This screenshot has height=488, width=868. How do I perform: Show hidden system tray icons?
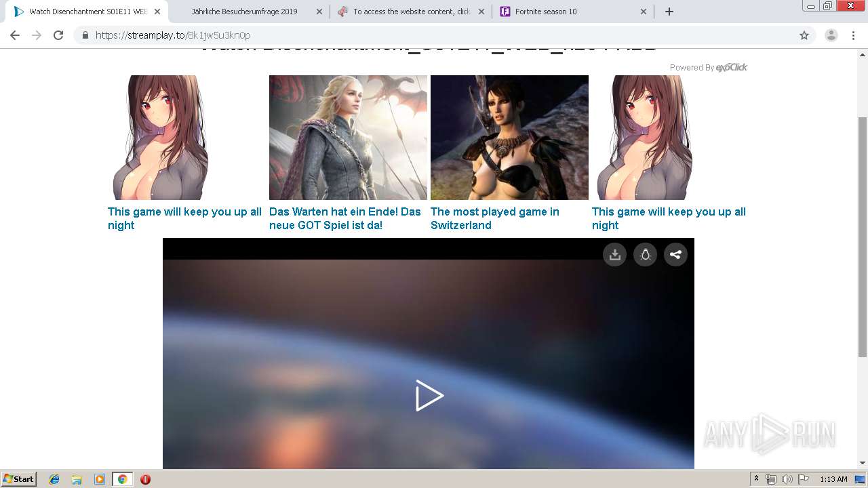756,479
